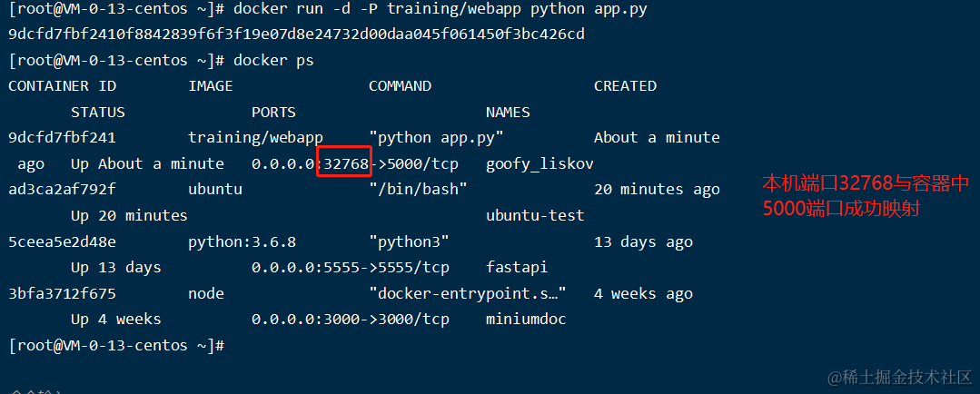Click the COMMAND column header
Viewport: 980px width, 394px height.
point(400,86)
